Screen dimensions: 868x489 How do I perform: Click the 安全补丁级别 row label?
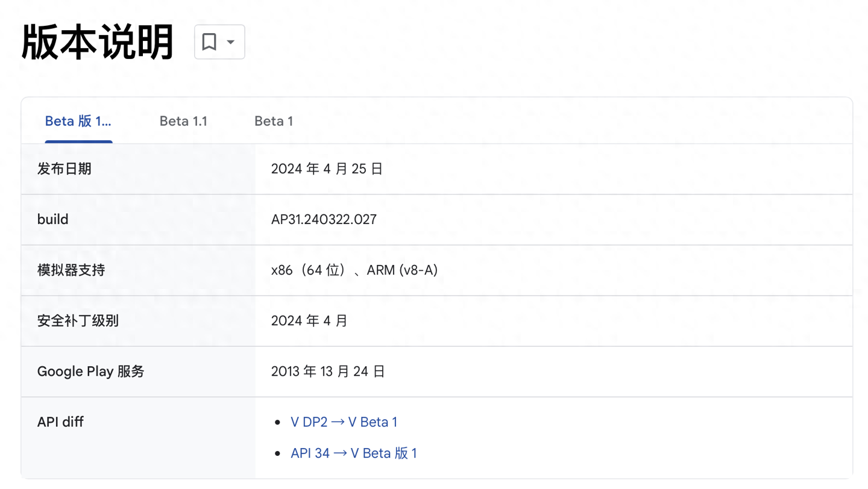78,321
